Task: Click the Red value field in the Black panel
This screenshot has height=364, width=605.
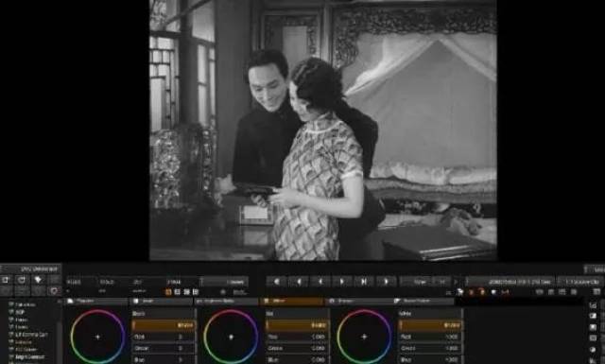Action: [x=164, y=337]
